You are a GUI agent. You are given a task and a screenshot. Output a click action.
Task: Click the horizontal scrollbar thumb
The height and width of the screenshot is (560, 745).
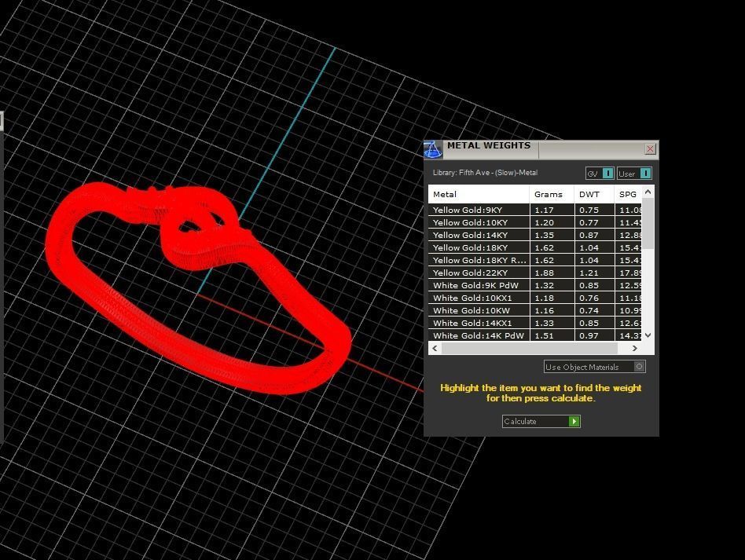pyautogui.click(x=530, y=348)
